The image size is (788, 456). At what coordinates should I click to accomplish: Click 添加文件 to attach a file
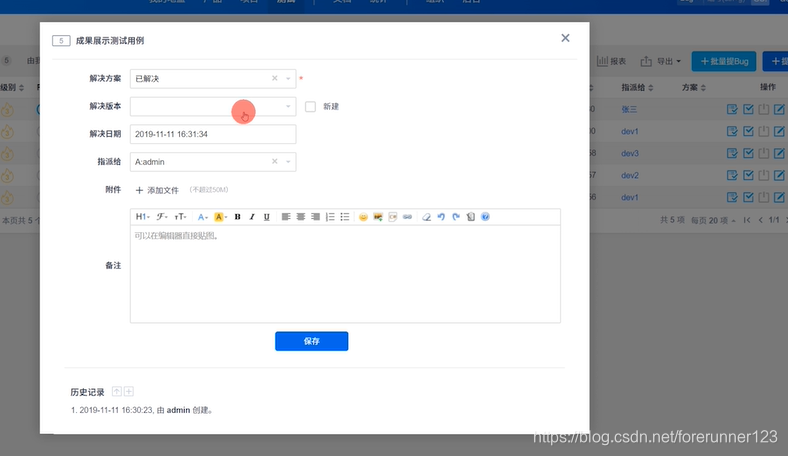157,190
